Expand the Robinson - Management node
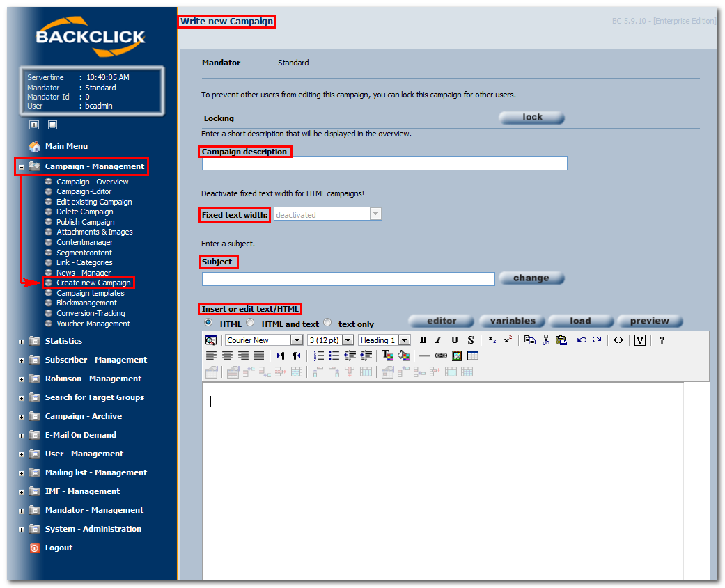725x588 pixels. point(22,380)
